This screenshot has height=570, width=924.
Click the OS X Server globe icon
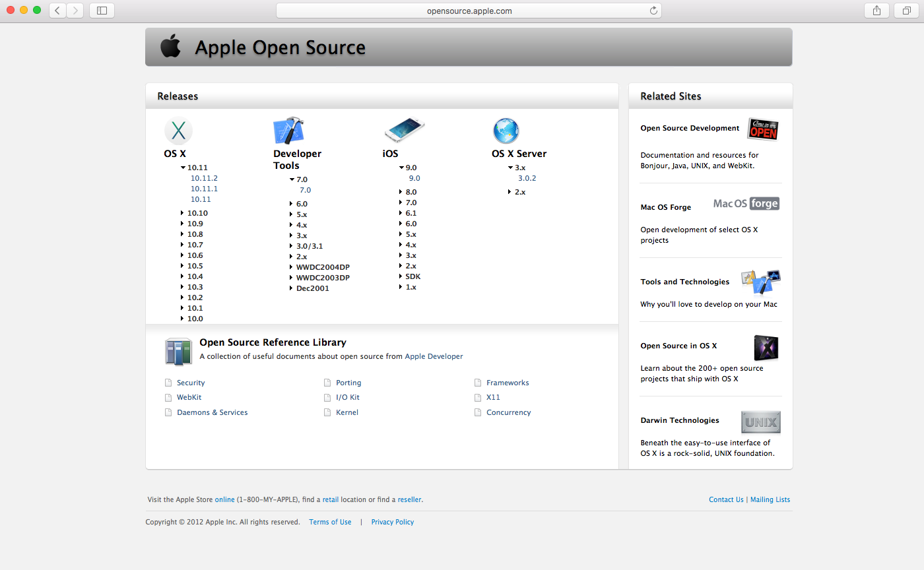506,131
